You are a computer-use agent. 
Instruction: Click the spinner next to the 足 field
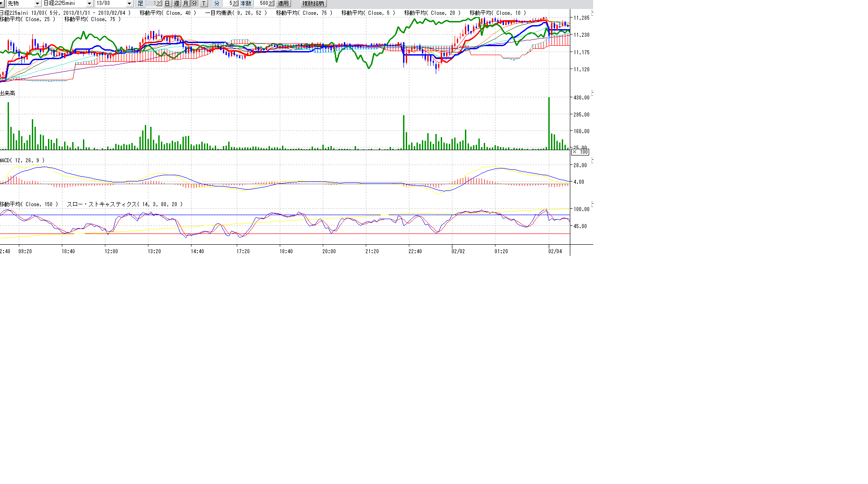coord(159,4)
